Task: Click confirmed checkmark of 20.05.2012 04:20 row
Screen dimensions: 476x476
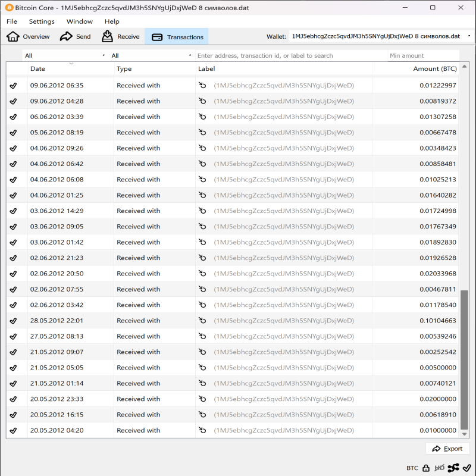Action: (13, 430)
